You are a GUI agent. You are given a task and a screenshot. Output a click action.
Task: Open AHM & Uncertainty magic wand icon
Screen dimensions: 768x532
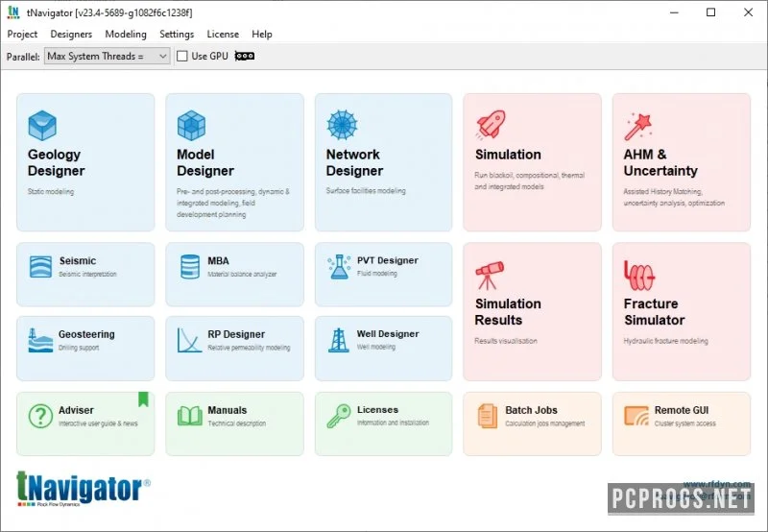[x=638, y=127]
